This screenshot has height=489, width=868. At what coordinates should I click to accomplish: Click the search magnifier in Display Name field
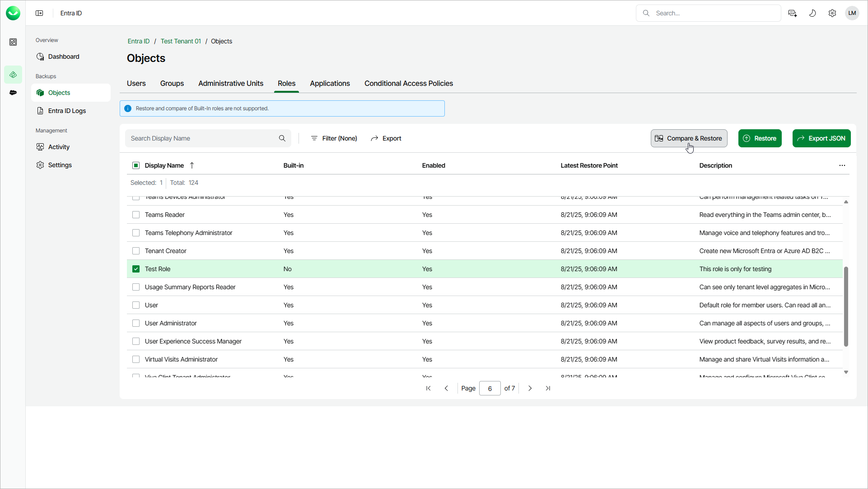click(x=282, y=138)
